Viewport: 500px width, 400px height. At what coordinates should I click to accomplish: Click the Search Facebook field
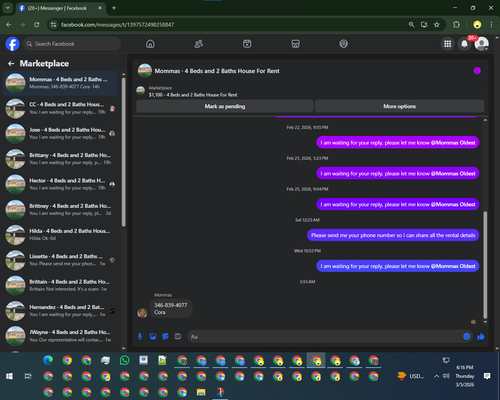(x=72, y=44)
